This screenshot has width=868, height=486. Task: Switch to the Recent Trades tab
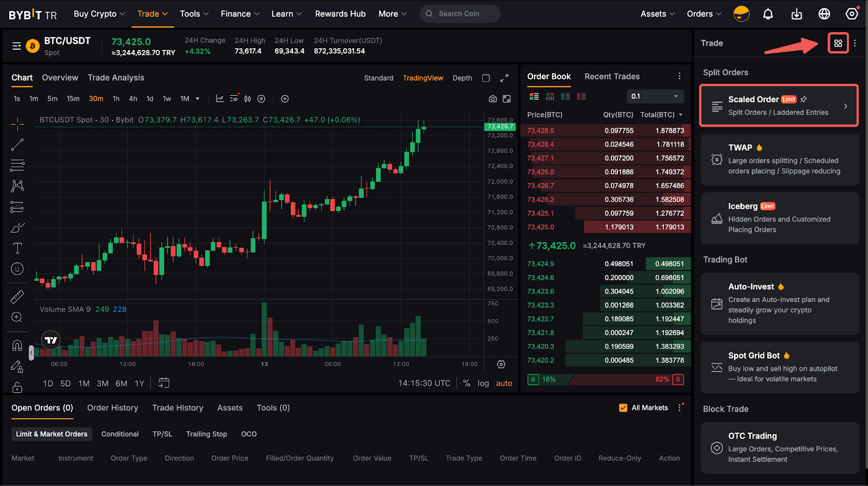[x=612, y=76]
